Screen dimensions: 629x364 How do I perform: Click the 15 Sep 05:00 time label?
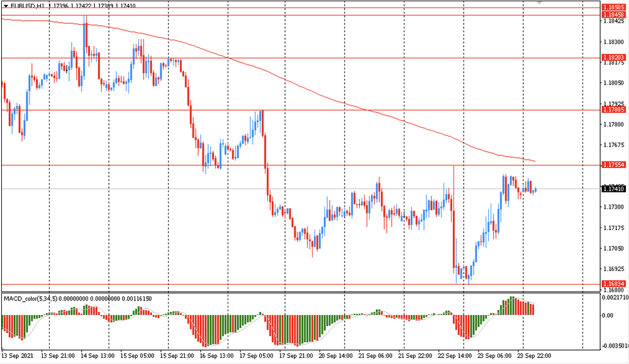[x=137, y=356]
